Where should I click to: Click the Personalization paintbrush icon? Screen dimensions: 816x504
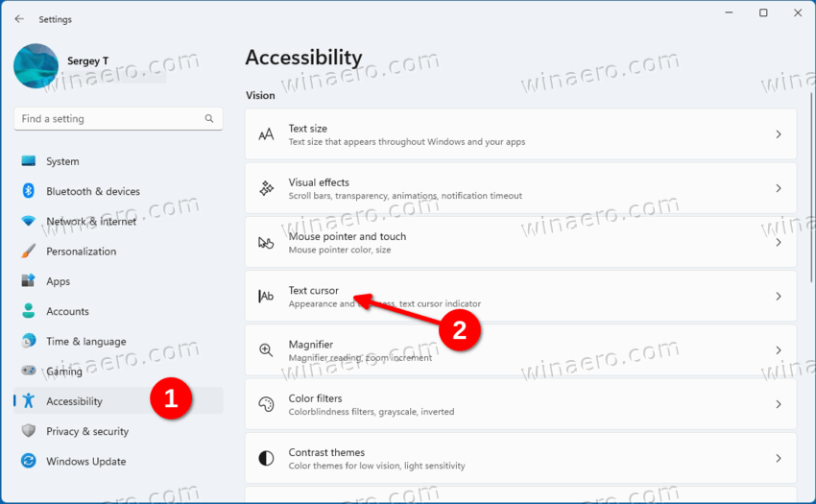pos(28,252)
